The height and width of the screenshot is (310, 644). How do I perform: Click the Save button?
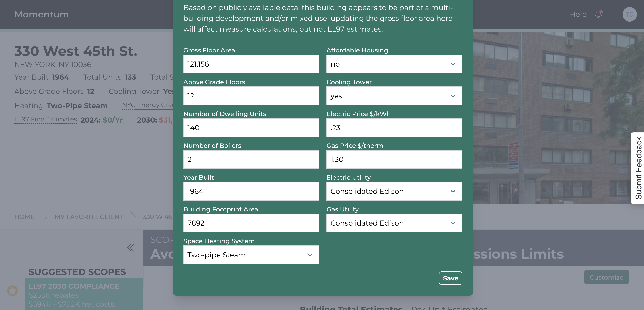click(x=451, y=278)
